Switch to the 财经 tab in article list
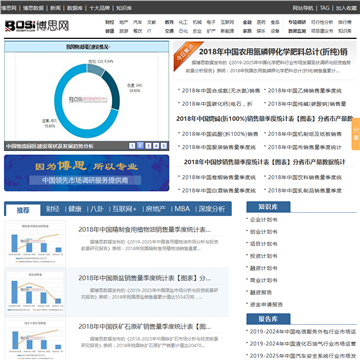Image resolution: width=360 pixels, height=360 pixels. (53, 209)
